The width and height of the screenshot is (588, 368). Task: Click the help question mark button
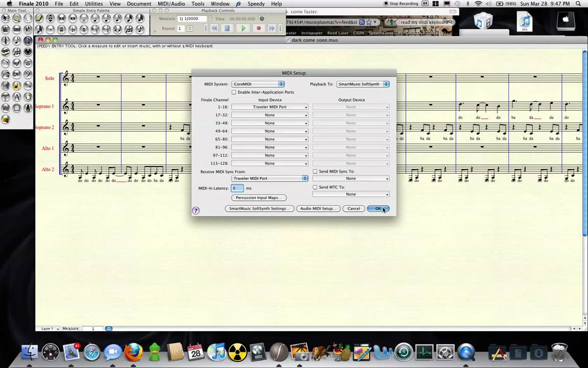(x=195, y=210)
